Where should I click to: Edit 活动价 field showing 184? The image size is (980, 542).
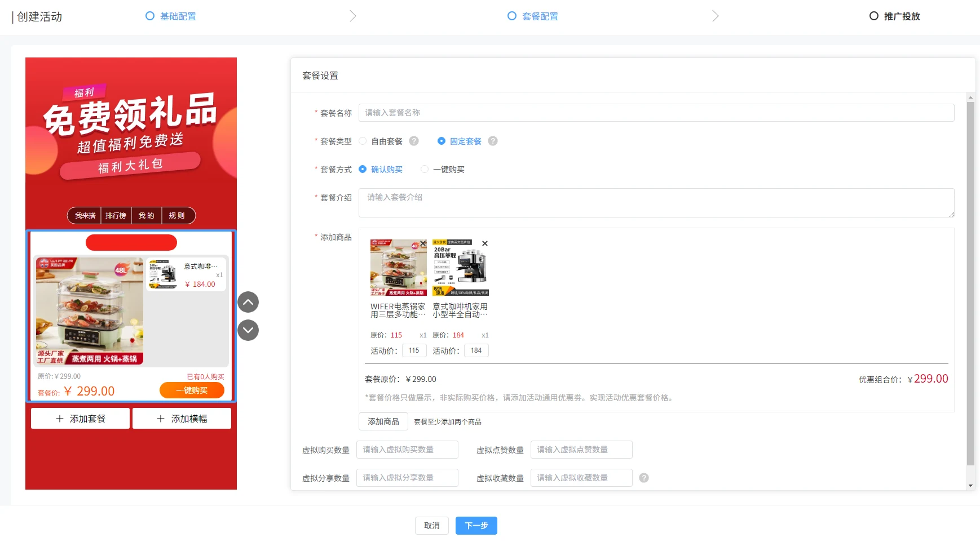(x=476, y=350)
